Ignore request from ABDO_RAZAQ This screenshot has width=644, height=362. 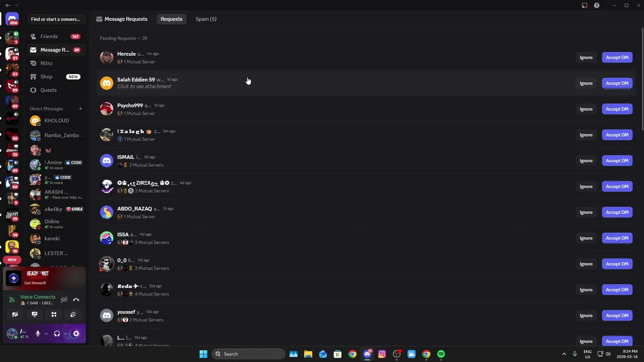(x=586, y=212)
